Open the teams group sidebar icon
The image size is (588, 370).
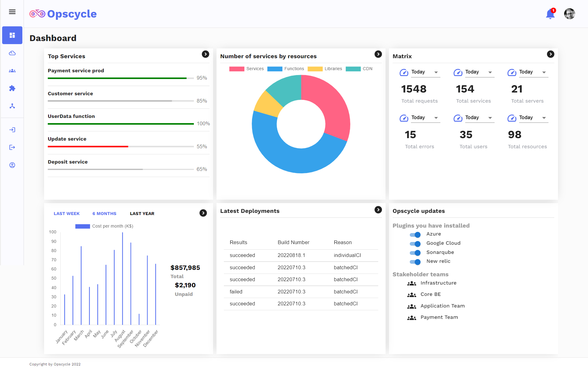[x=12, y=71]
